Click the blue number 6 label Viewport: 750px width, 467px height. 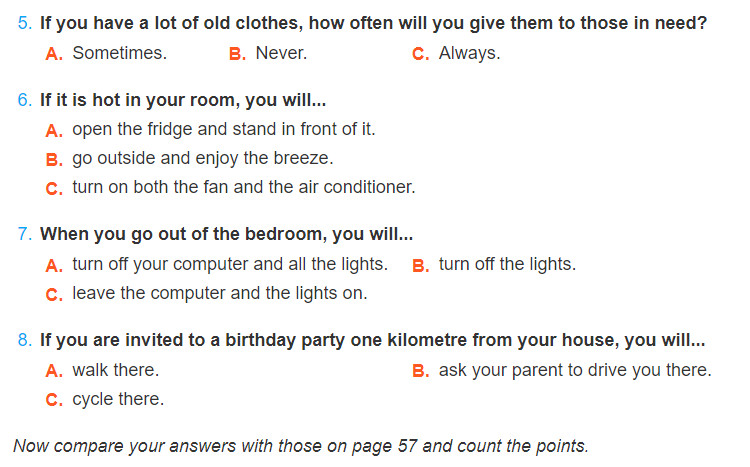(24, 100)
